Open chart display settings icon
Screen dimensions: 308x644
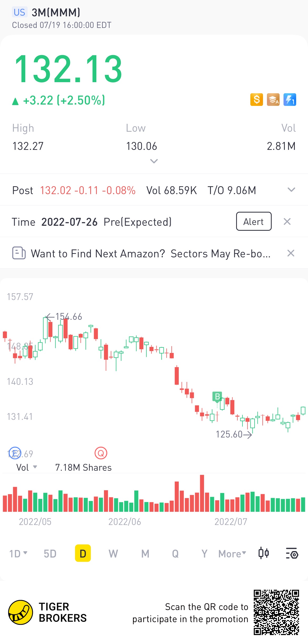coord(292,553)
